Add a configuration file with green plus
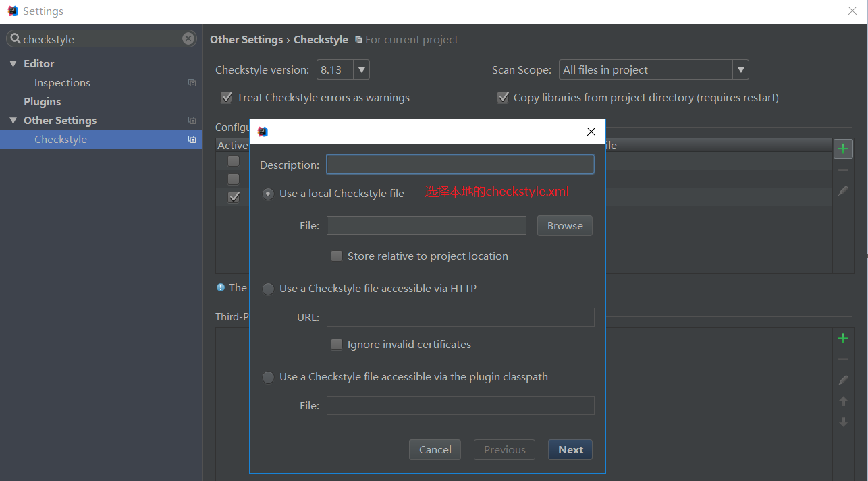This screenshot has width=868, height=481. [843, 148]
